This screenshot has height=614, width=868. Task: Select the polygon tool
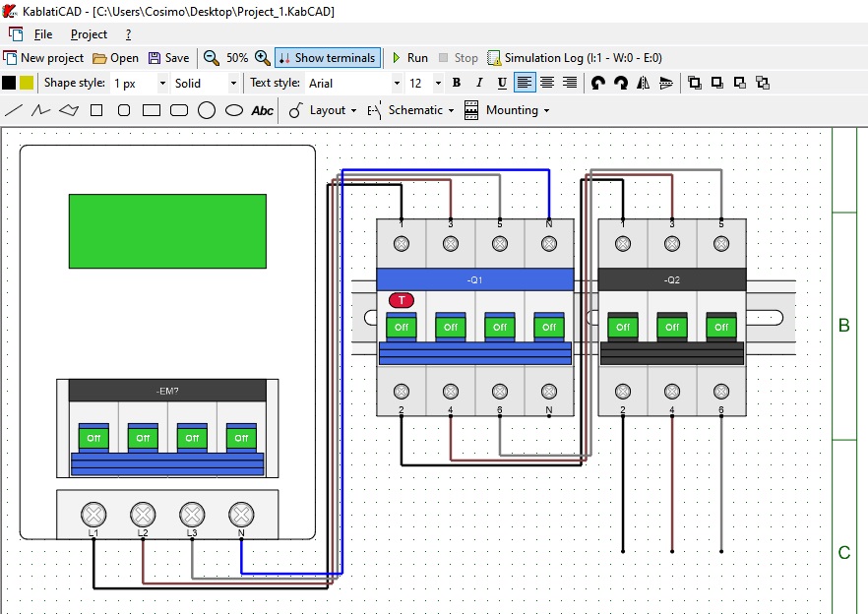click(69, 110)
